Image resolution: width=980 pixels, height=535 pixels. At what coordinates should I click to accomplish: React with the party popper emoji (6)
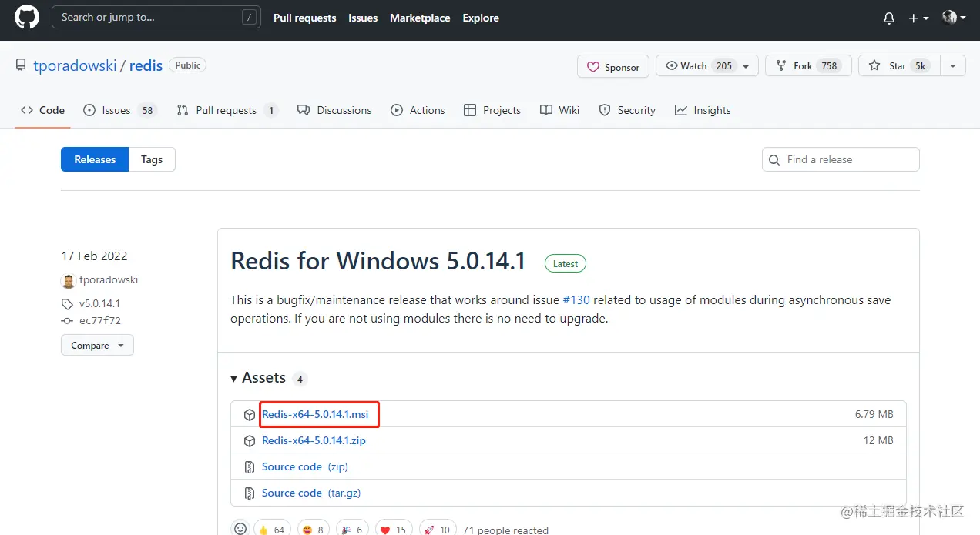(353, 529)
